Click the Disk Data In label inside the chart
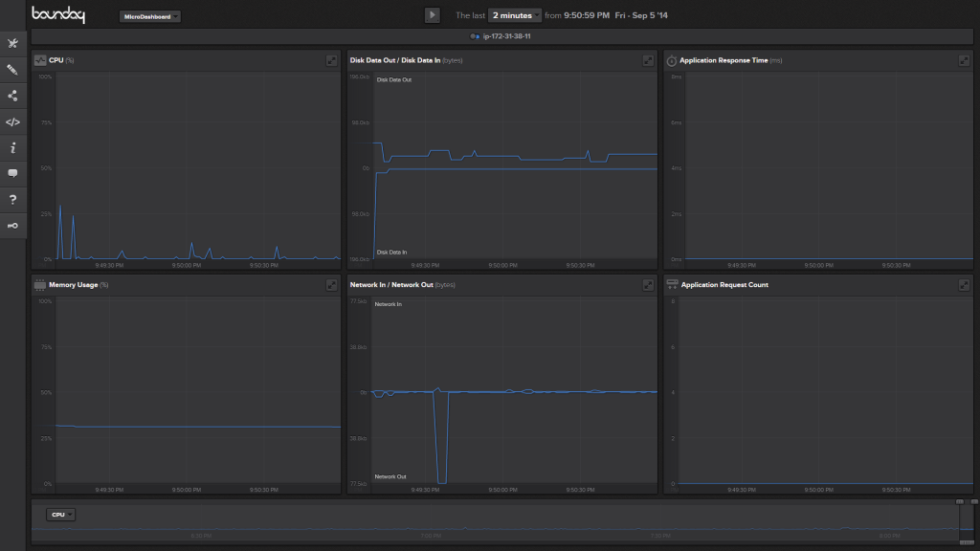Viewport: 980px width, 551px height. (391, 253)
